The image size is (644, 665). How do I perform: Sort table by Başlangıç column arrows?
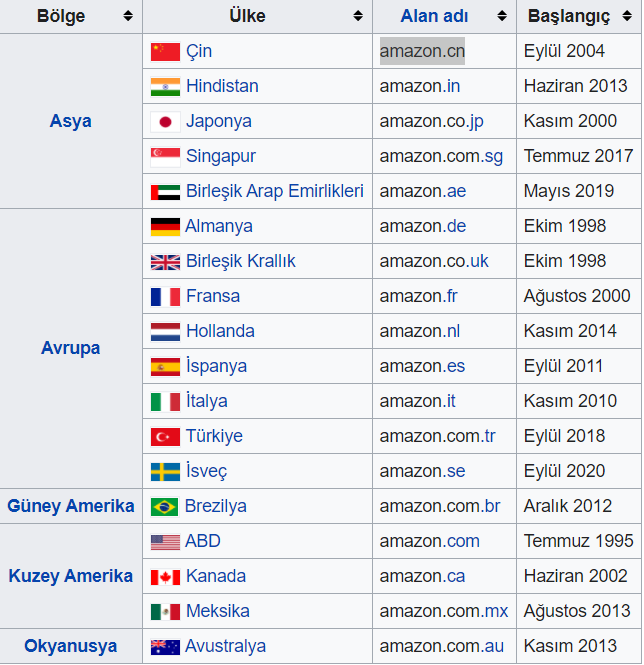(x=627, y=16)
